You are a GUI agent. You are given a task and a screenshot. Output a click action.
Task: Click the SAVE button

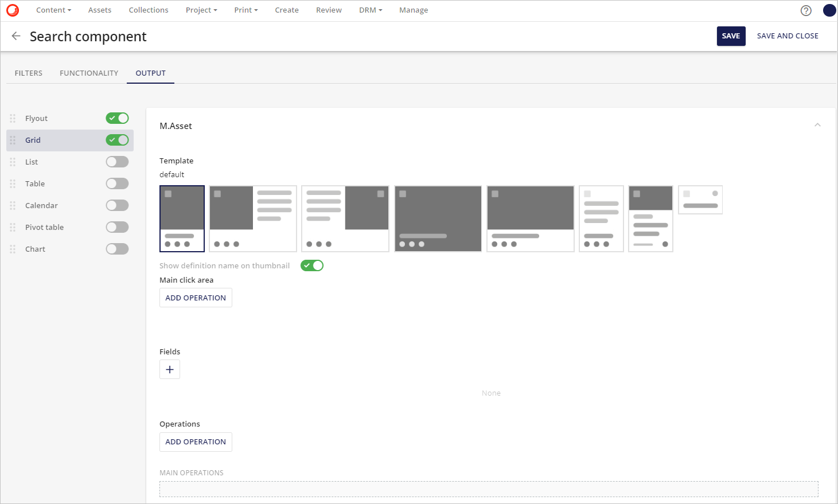coord(731,36)
